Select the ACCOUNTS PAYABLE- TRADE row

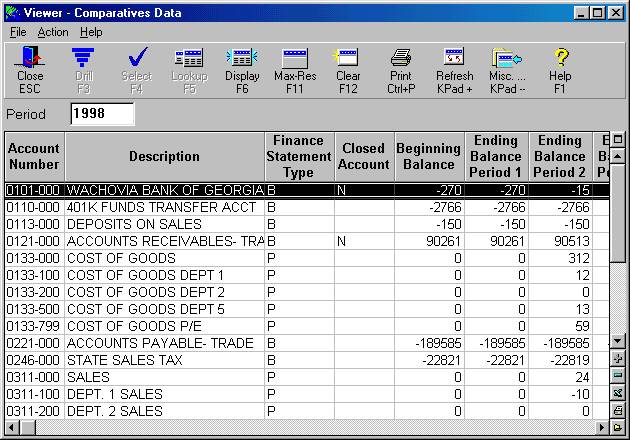point(160,343)
